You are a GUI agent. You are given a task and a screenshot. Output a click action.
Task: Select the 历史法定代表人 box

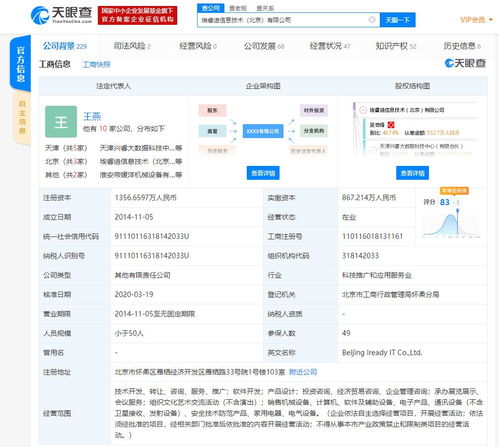pyautogui.click(x=308, y=151)
